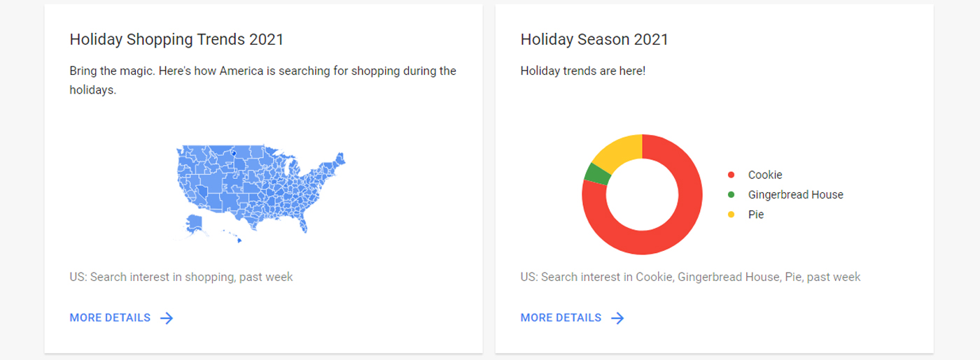Click the arrow icon beside Holiday Season More Details
The width and height of the screenshot is (980, 360).
coord(617,318)
